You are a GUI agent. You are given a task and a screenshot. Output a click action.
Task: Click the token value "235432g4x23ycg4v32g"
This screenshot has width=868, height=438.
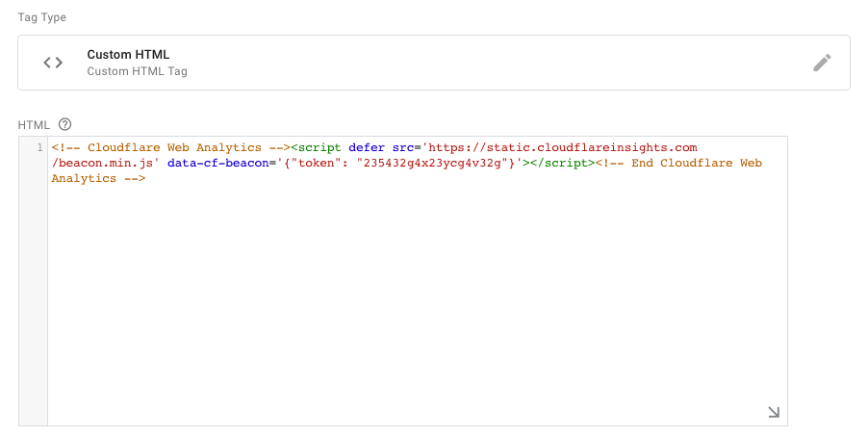(x=432, y=164)
